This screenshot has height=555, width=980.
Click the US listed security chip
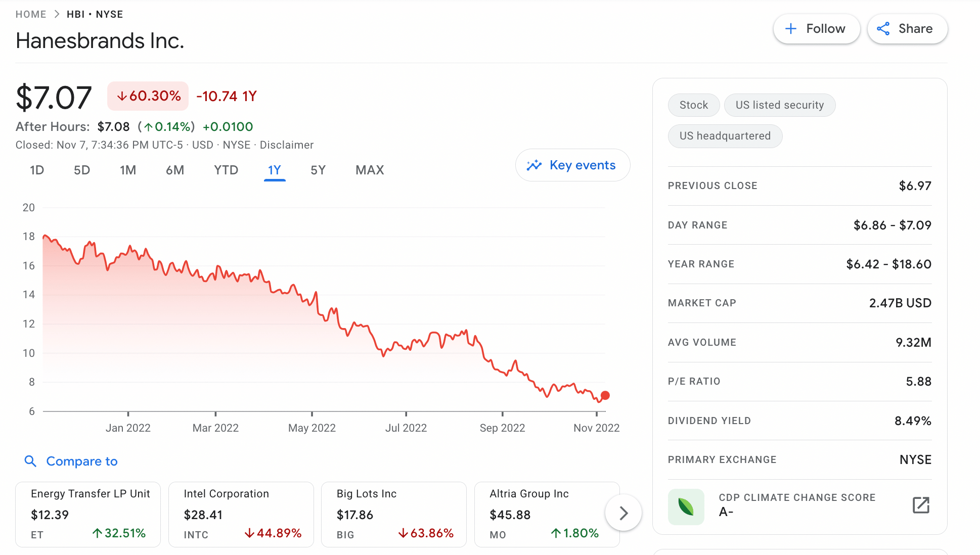pos(779,105)
